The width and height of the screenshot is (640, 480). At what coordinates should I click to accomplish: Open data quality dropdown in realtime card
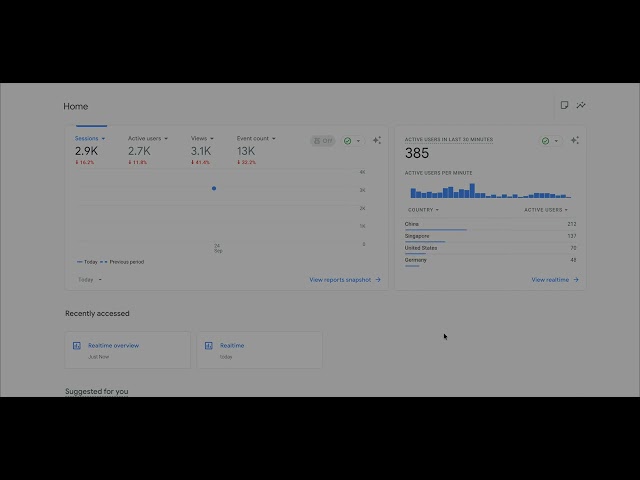pyautogui.click(x=550, y=141)
